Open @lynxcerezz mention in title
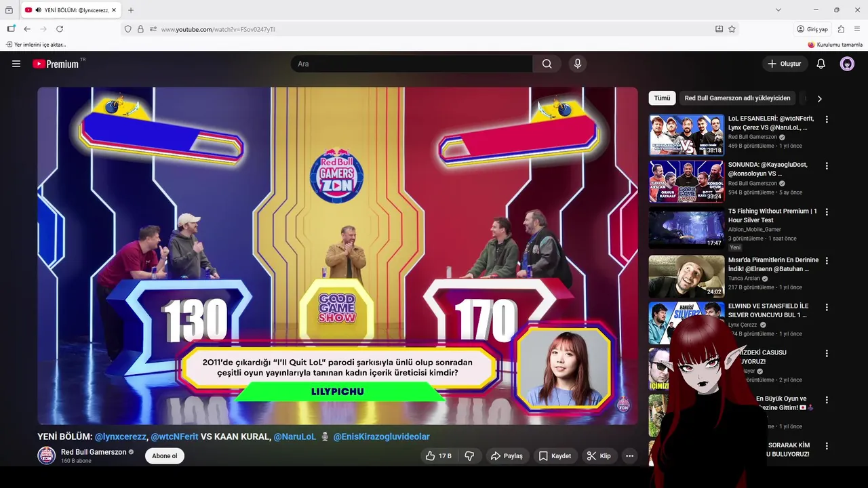Viewport: 868px width, 488px height. pos(121,436)
